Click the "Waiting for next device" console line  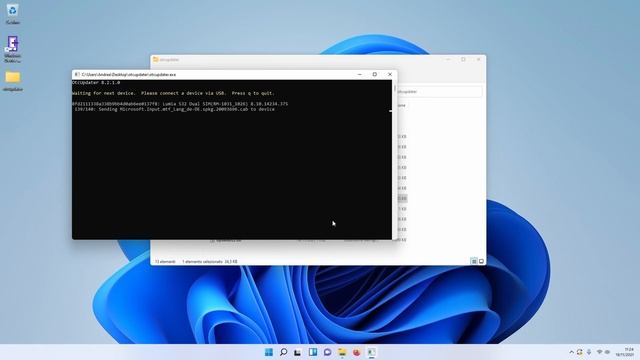[173, 93]
